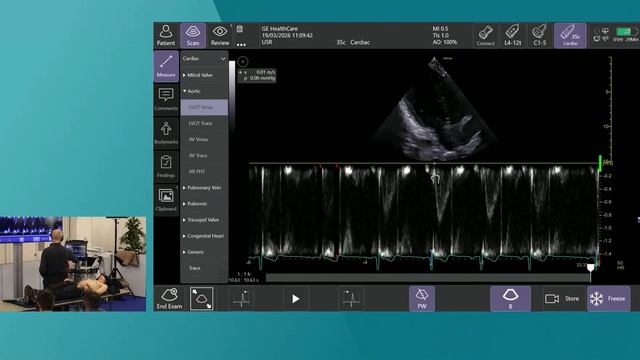Click the cine loop timeline bar
The image size is (640, 360).
(428, 278)
